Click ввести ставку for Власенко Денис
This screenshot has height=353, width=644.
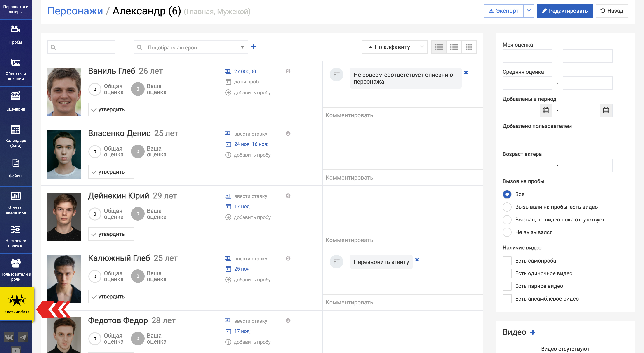251,134
